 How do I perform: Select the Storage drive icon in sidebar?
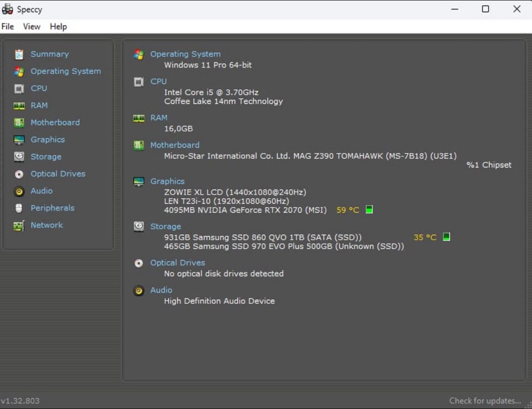(x=19, y=157)
